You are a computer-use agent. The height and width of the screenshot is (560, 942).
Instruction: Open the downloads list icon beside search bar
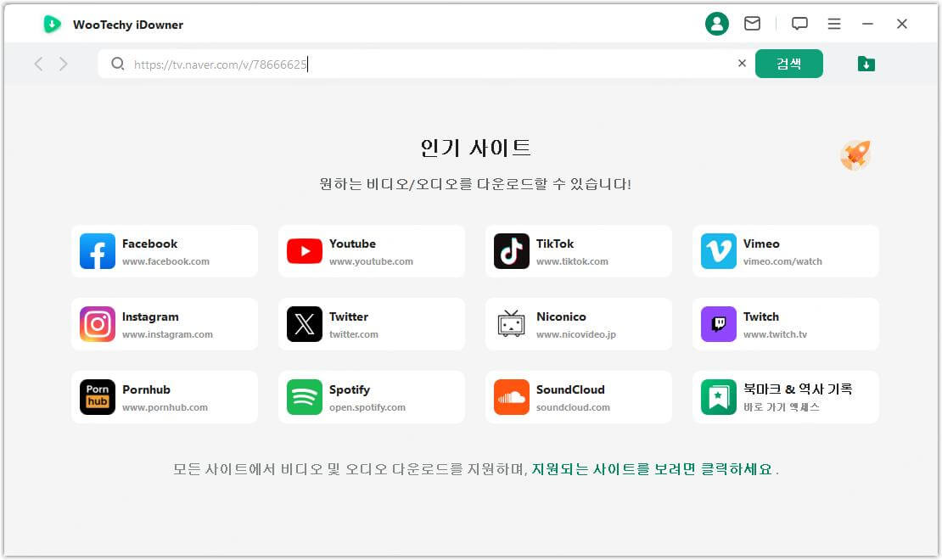[x=866, y=63]
